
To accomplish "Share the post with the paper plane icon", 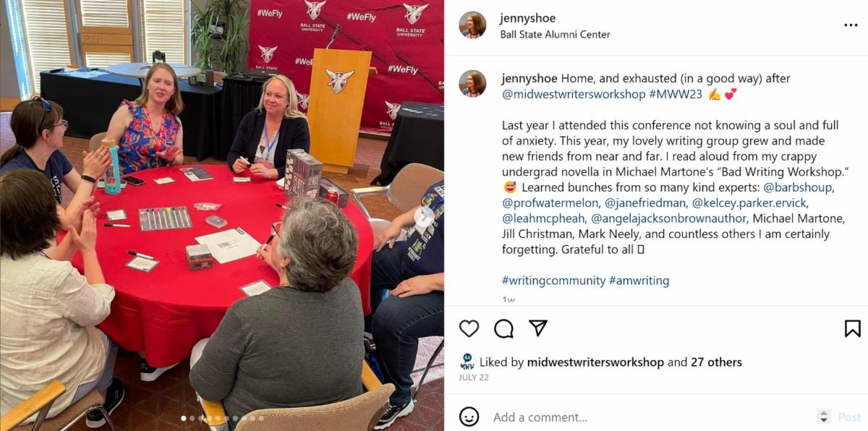I will pyautogui.click(x=537, y=328).
